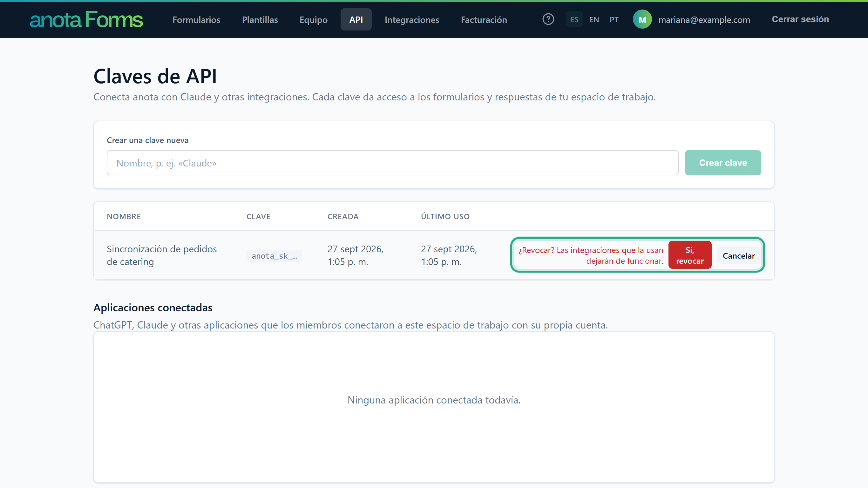
Task: Click the Crear clave button
Action: (x=723, y=163)
